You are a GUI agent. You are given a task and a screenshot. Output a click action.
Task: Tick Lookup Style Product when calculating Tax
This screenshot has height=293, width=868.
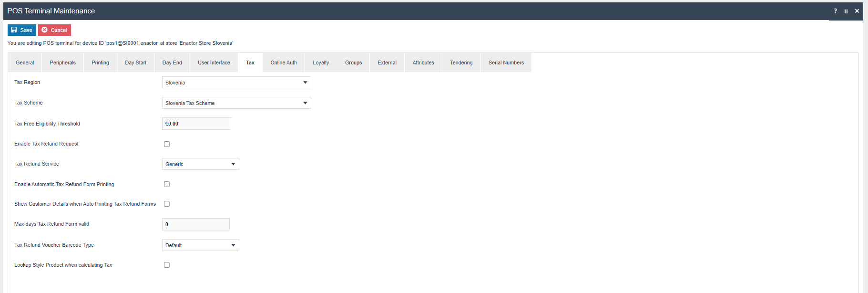pyautogui.click(x=167, y=265)
